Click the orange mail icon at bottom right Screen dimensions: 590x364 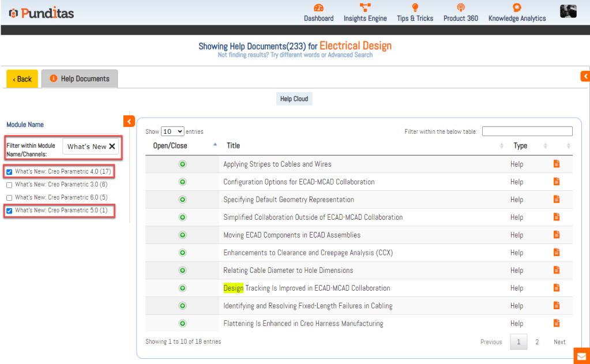581,356
